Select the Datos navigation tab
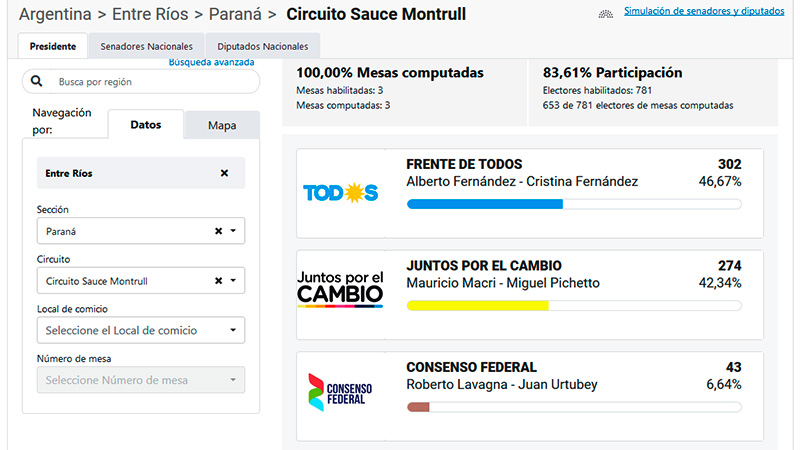The width and height of the screenshot is (800, 450). click(x=145, y=124)
